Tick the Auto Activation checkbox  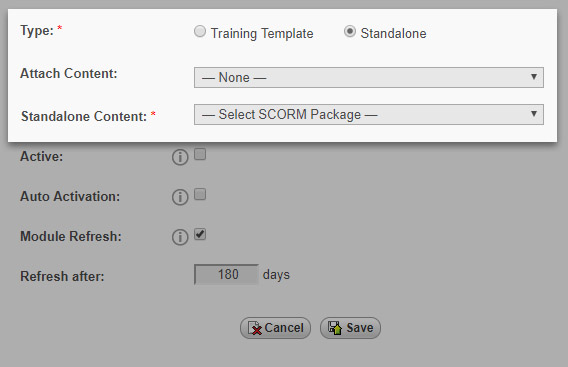click(x=200, y=194)
